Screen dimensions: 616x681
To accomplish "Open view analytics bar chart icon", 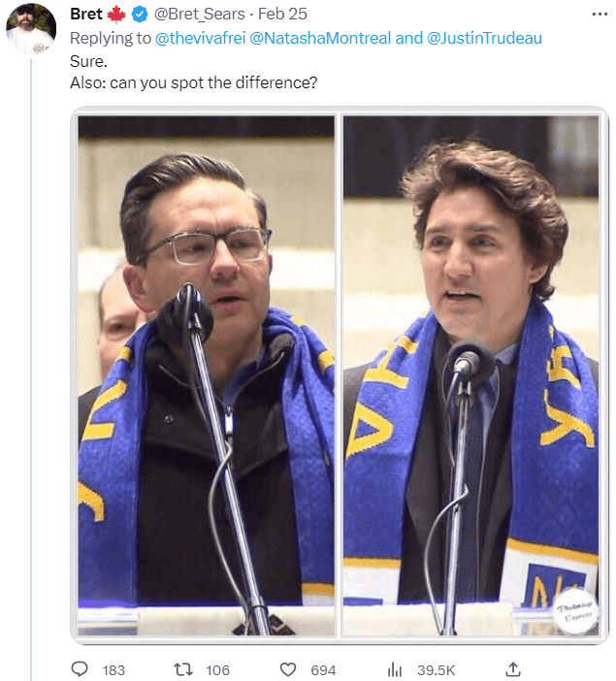I will pos(395,669).
